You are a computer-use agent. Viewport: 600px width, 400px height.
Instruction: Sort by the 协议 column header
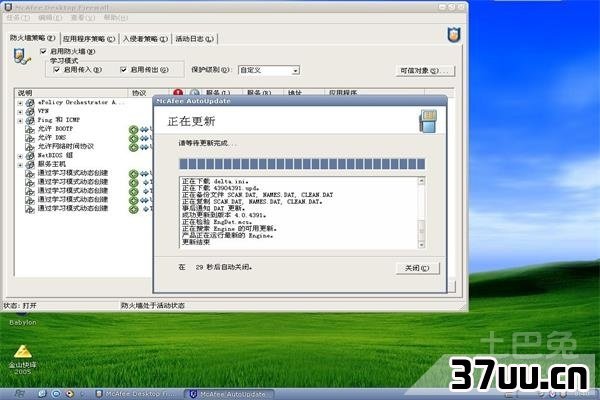pyautogui.click(x=148, y=93)
